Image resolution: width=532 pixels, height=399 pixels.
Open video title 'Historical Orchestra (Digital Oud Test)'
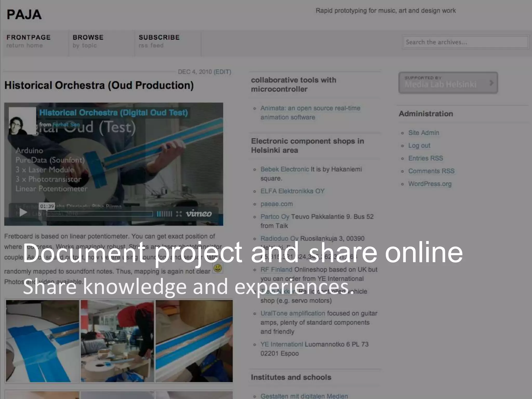[x=114, y=113]
